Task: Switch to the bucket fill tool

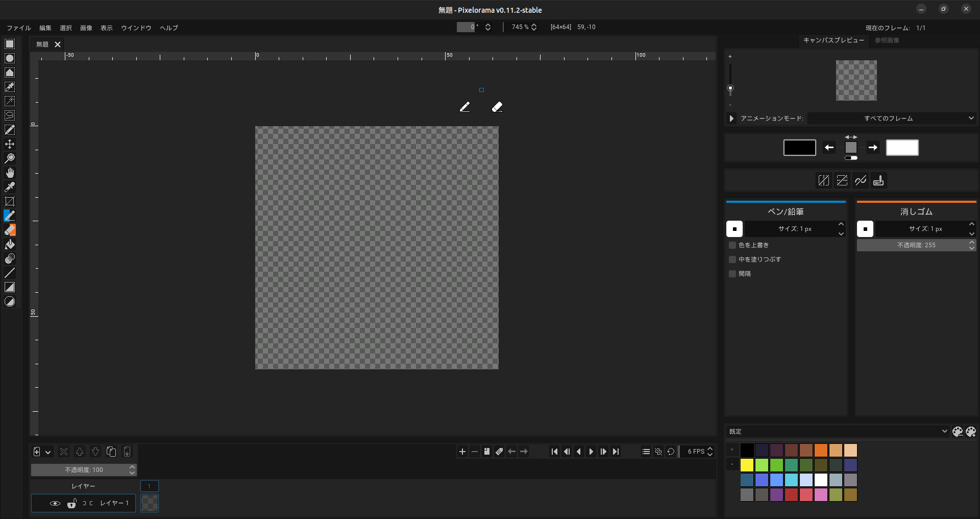Action: click(x=10, y=244)
